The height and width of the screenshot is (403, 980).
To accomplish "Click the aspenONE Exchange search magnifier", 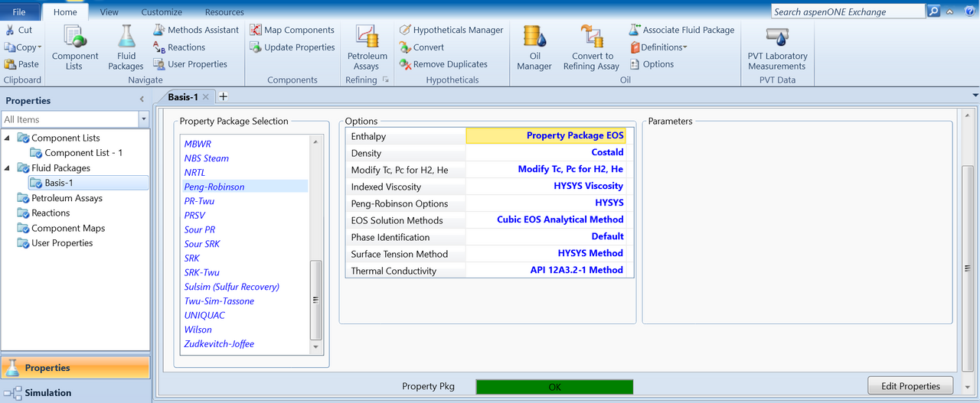I will tap(933, 11).
